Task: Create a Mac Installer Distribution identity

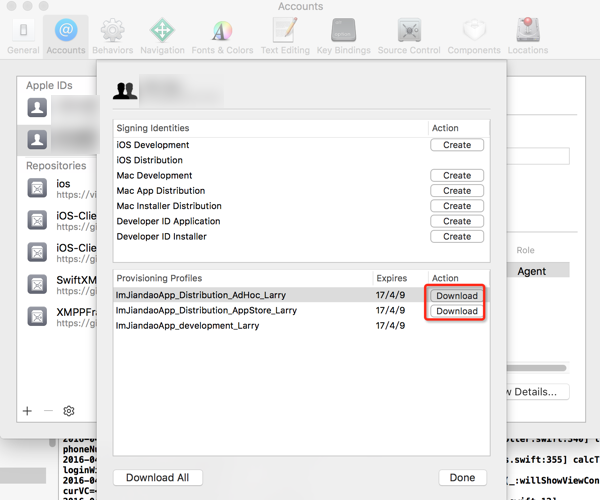Action: pos(457,206)
